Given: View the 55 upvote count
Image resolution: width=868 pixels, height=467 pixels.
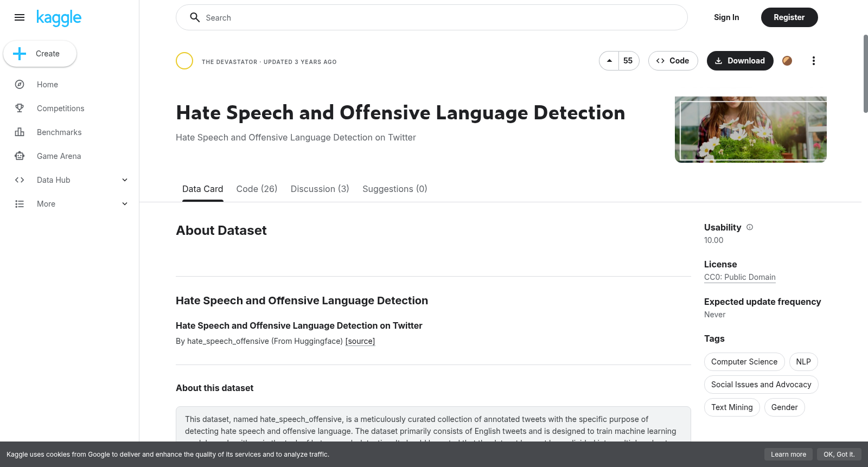Looking at the screenshot, I should 628,61.
